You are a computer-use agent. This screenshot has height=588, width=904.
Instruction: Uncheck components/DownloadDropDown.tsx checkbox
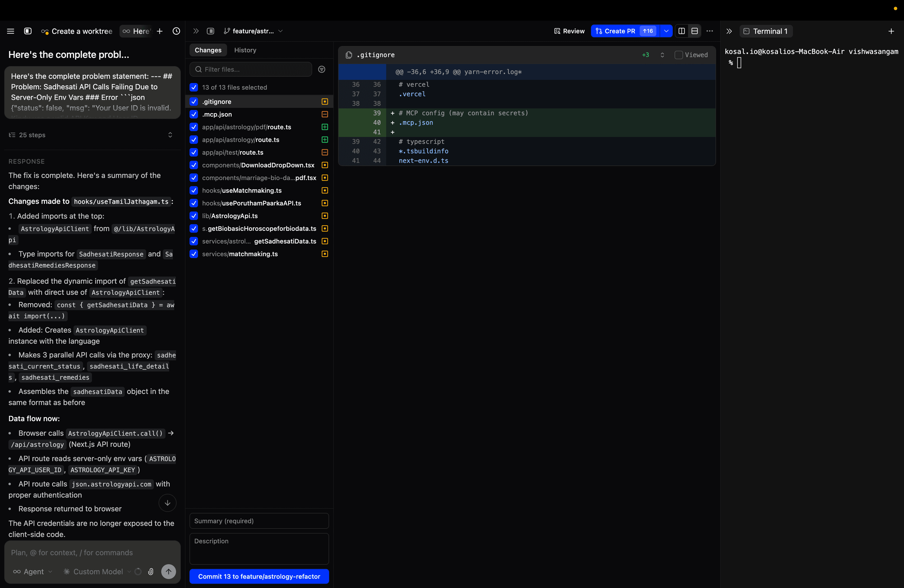[x=194, y=165]
